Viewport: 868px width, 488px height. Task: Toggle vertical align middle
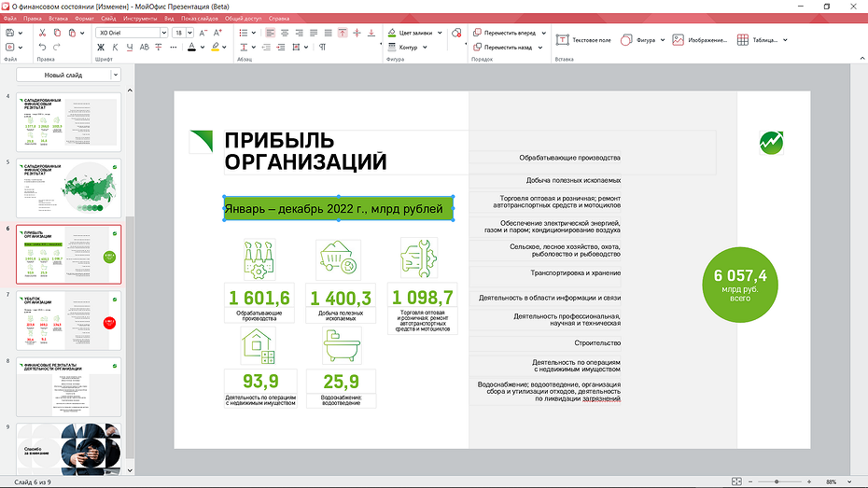pyautogui.click(x=357, y=34)
